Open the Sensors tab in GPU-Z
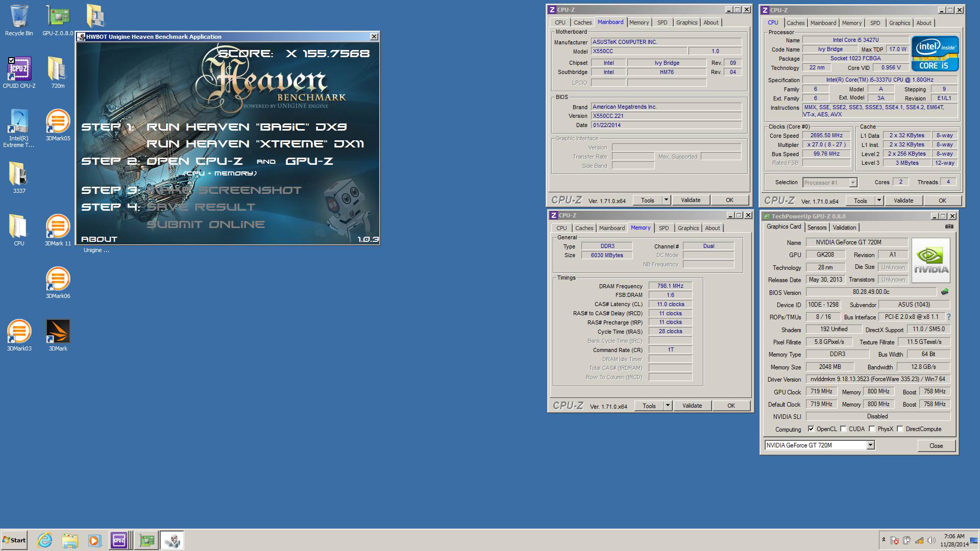This screenshot has height=551, width=980. pos(817,228)
